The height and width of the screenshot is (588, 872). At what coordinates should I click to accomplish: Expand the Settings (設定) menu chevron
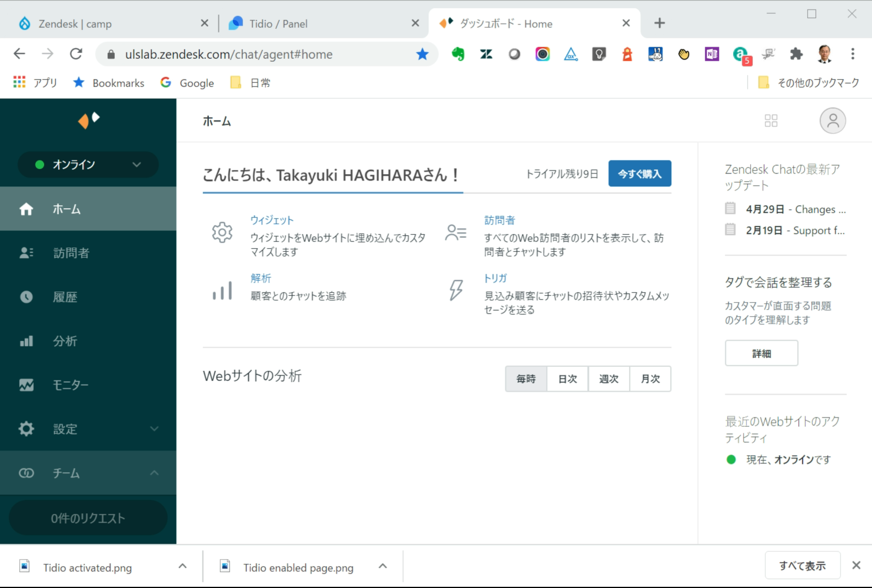click(x=154, y=429)
